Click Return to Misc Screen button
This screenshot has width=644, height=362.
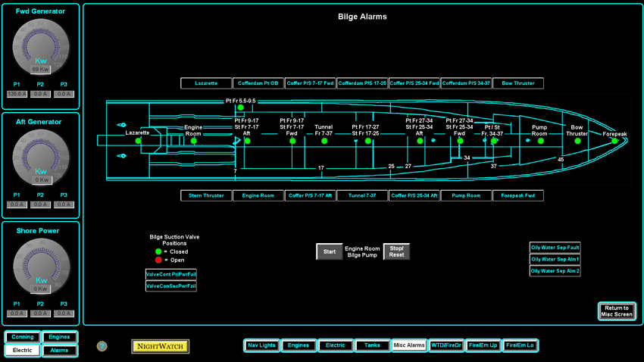[x=616, y=311]
